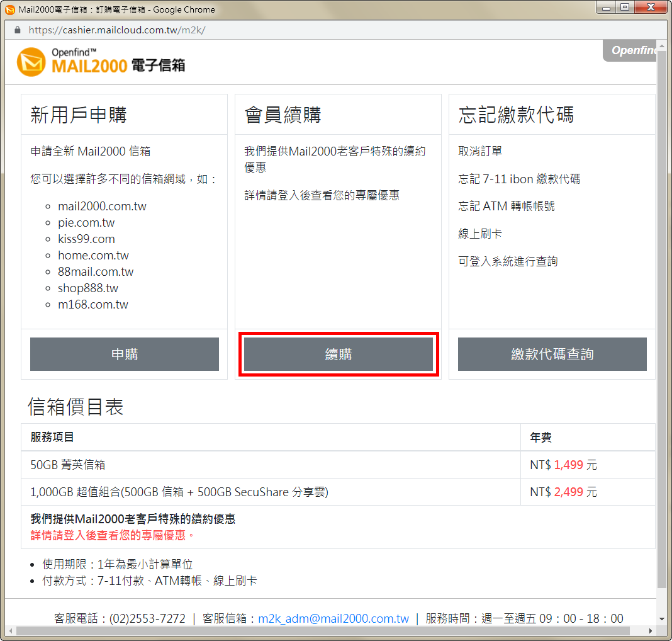The image size is (672, 641).
Task: Click the vertical scrollbar up arrow
Action: click(662, 45)
